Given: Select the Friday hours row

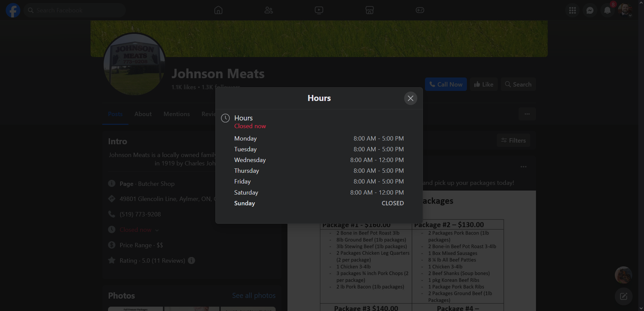Looking at the screenshot, I should (x=319, y=182).
